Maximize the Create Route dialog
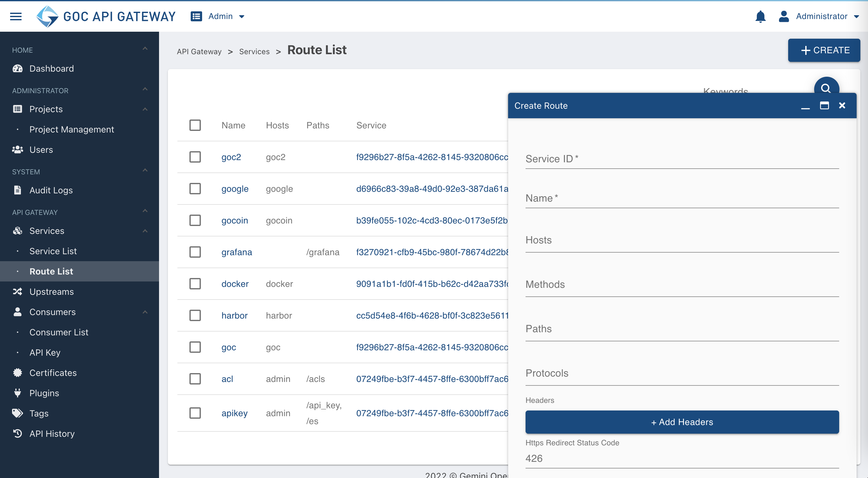Screen dimensions: 868x478 click(824, 106)
